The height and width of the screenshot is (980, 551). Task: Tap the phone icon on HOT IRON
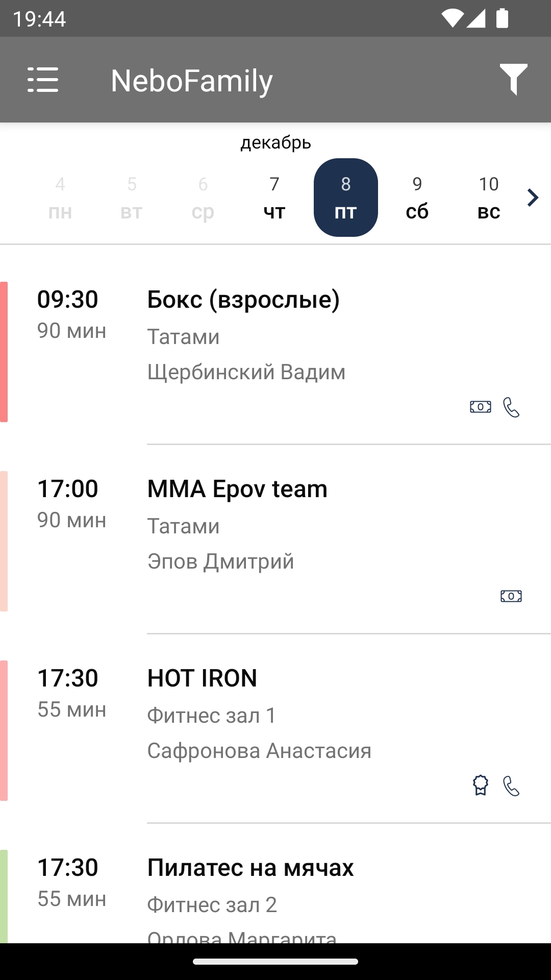coord(511,786)
